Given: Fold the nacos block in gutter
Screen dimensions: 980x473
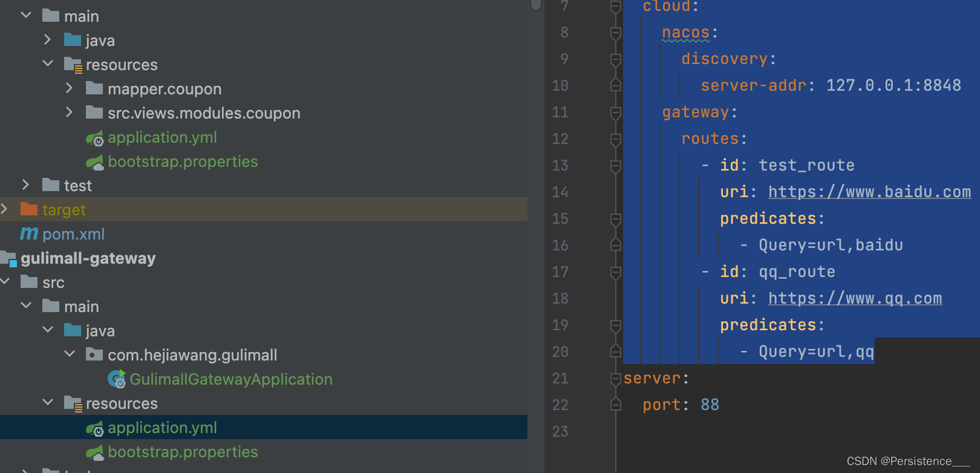Looking at the screenshot, I should tap(616, 33).
